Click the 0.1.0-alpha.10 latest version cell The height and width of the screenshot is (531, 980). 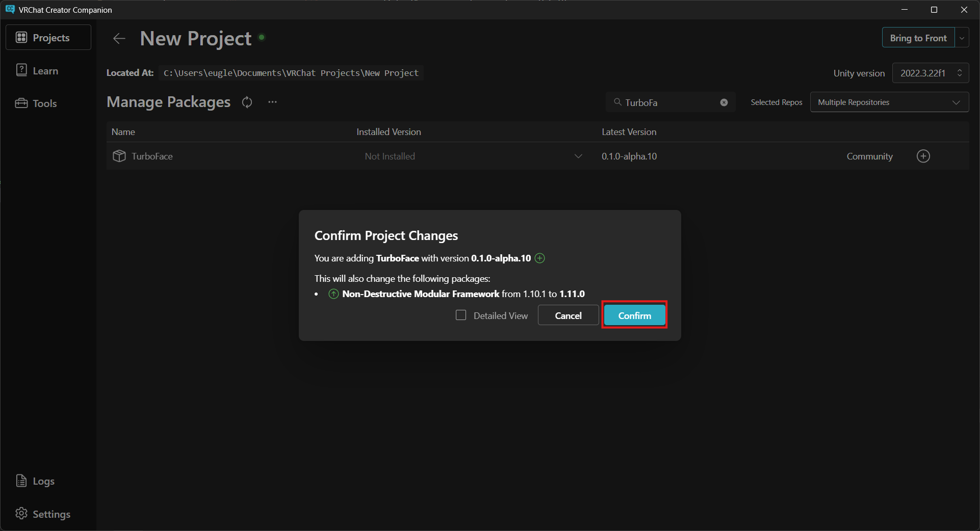pyautogui.click(x=629, y=156)
